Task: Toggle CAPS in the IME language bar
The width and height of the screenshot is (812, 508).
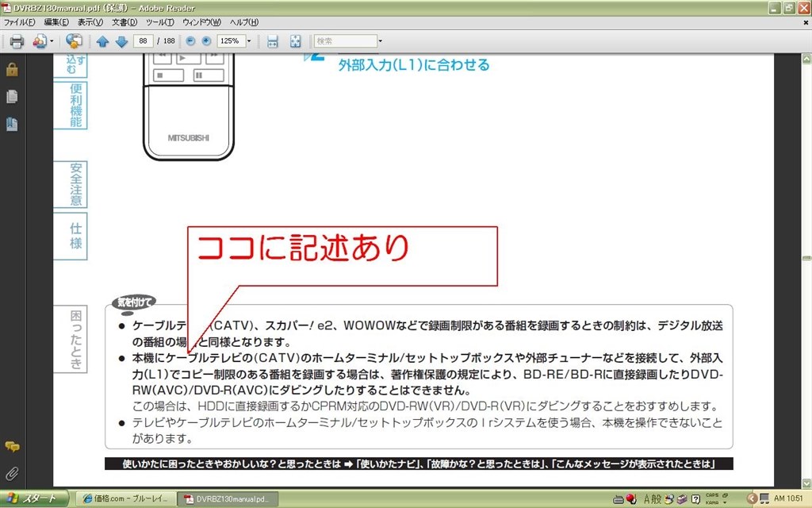Action: pos(712,495)
